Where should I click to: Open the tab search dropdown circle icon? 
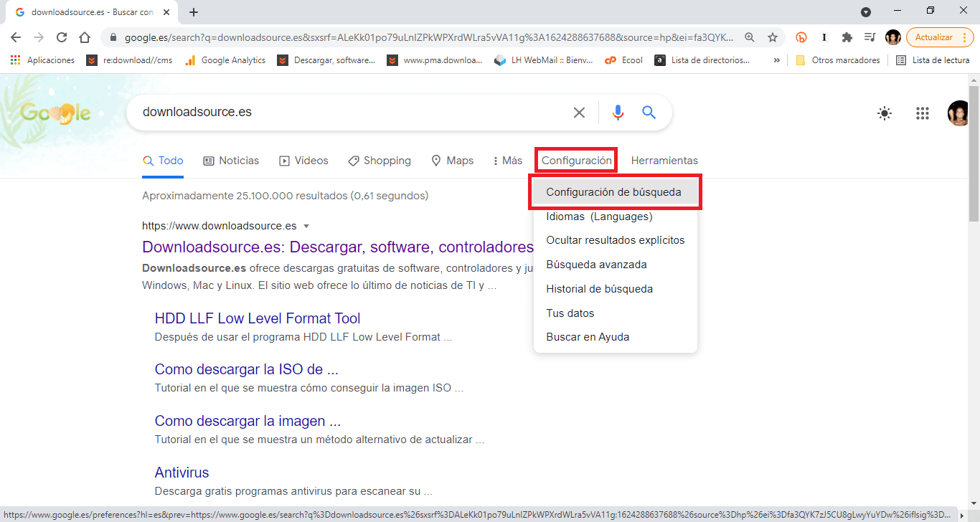(866, 12)
